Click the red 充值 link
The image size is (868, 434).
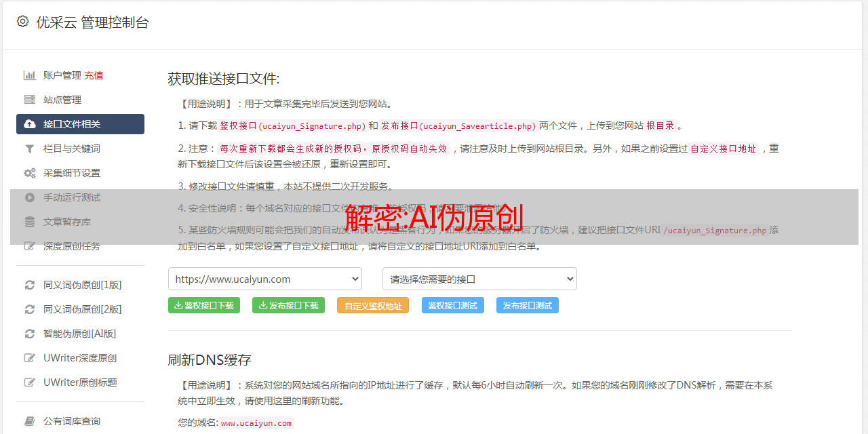94,75
